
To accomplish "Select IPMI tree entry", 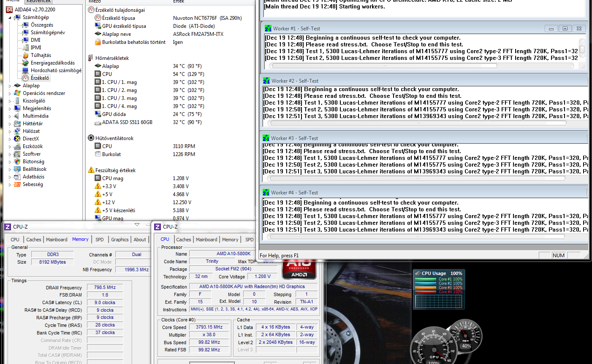I will 36,48.
